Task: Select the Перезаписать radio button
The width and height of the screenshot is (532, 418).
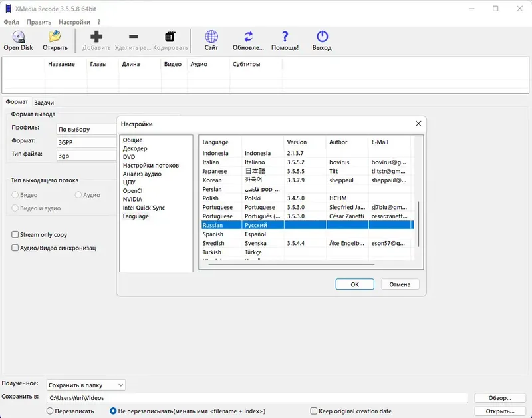Action: pyautogui.click(x=50, y=411)
